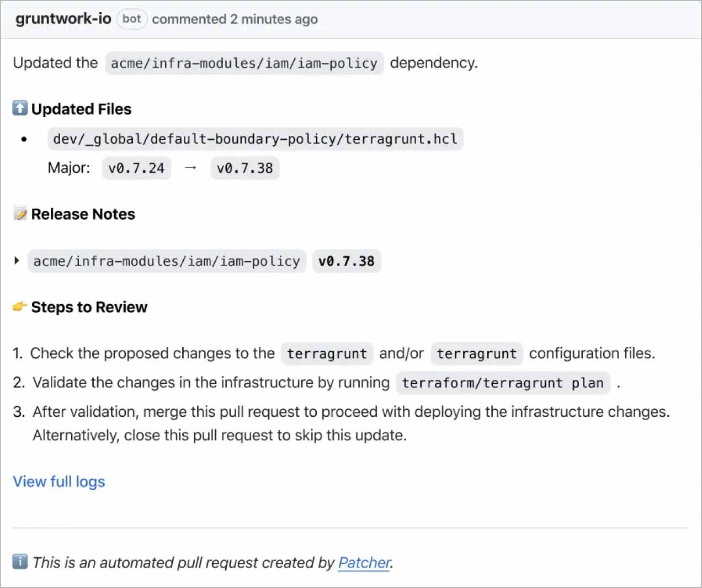The height and width of the screenshot is (588, 702).
Task: Click the bot badge next to the author
Action: [x=132, y=19]
